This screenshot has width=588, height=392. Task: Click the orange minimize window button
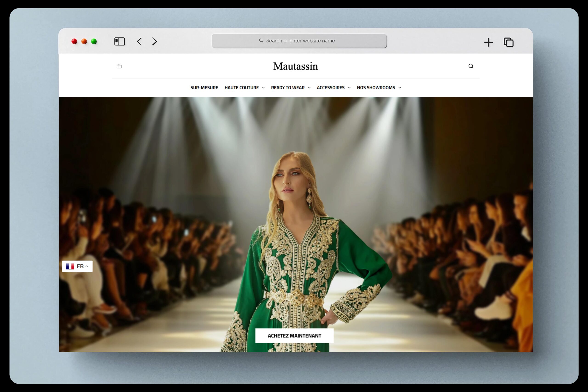tap(84, 41)
